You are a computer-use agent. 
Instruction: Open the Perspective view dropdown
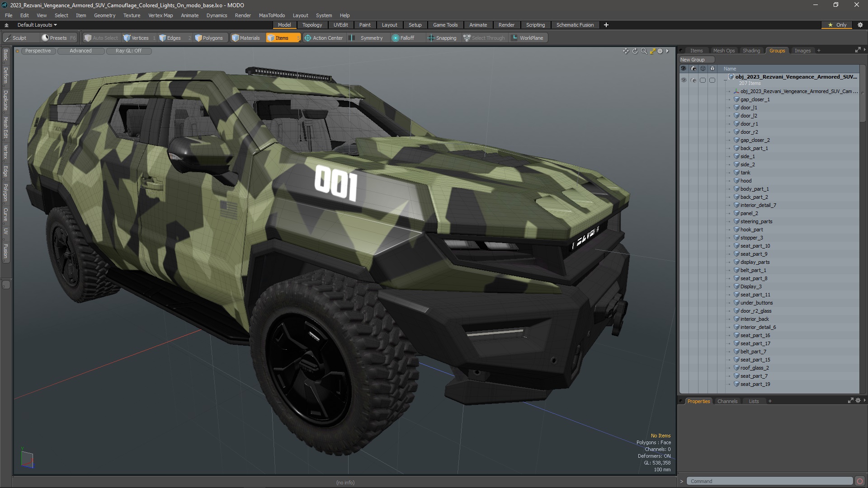coord(38,51)
